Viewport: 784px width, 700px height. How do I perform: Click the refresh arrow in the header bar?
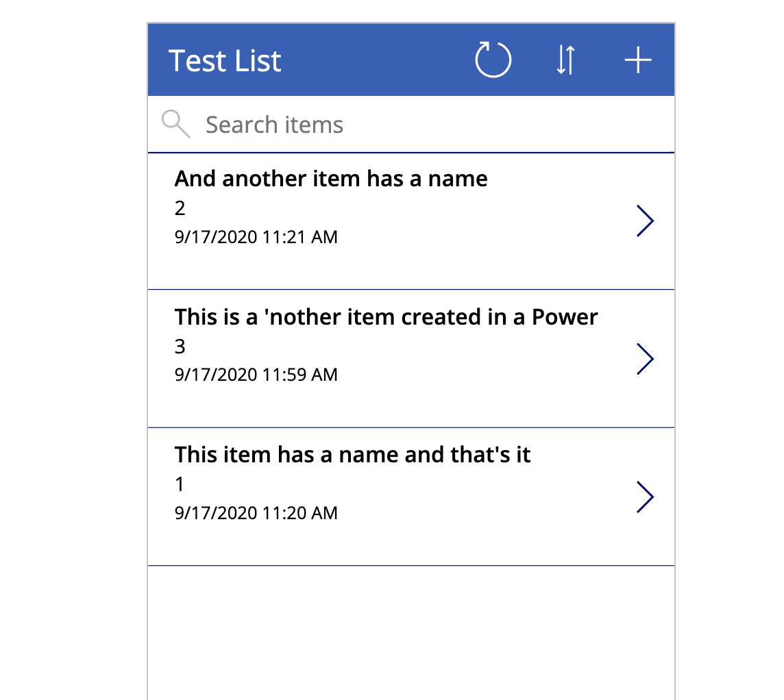tap(493, 60)
